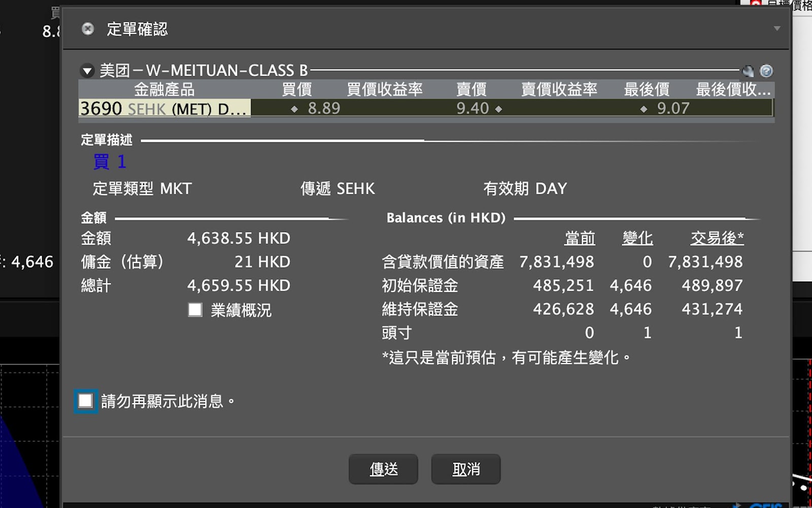Screen dimensions: 812x508
Task: Click the 當前 column header
Action: click(x=580, y=238)
